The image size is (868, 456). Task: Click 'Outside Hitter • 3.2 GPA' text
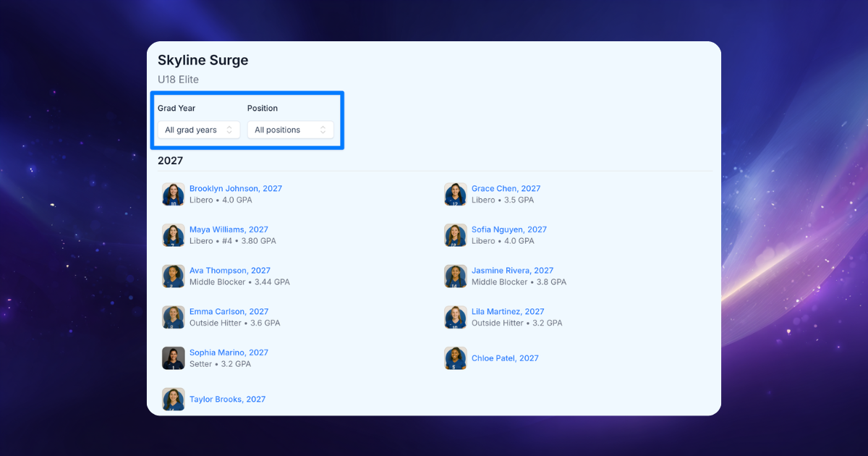(x=517, y=323)
